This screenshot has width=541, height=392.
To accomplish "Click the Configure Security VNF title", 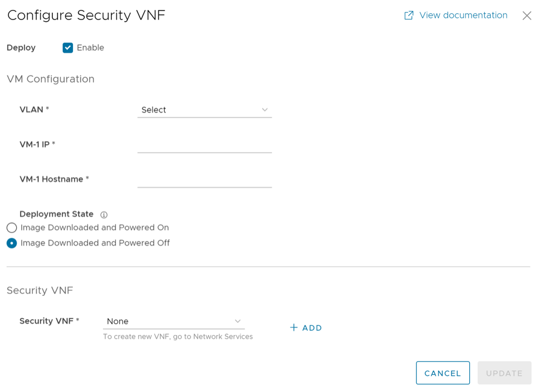I will pos(86,15).
